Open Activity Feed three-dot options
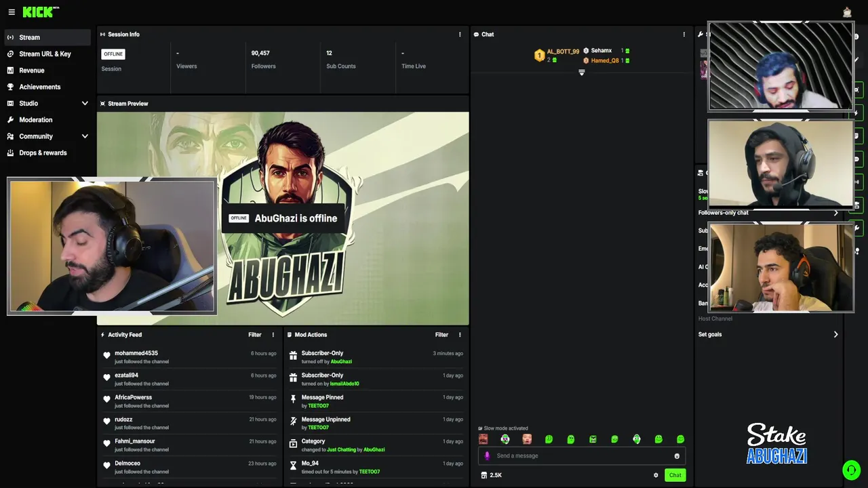 click(x=273, y=335)
